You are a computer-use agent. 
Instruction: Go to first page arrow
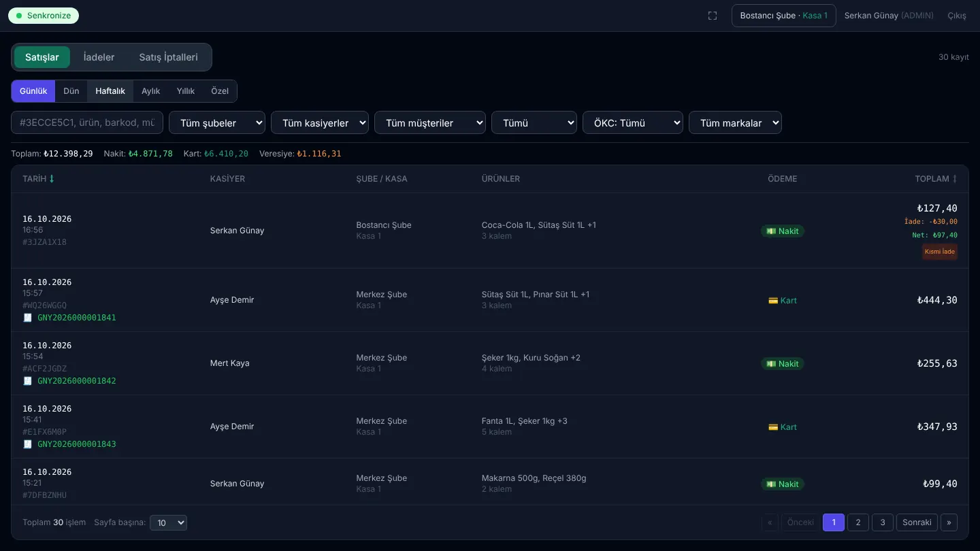770,522
